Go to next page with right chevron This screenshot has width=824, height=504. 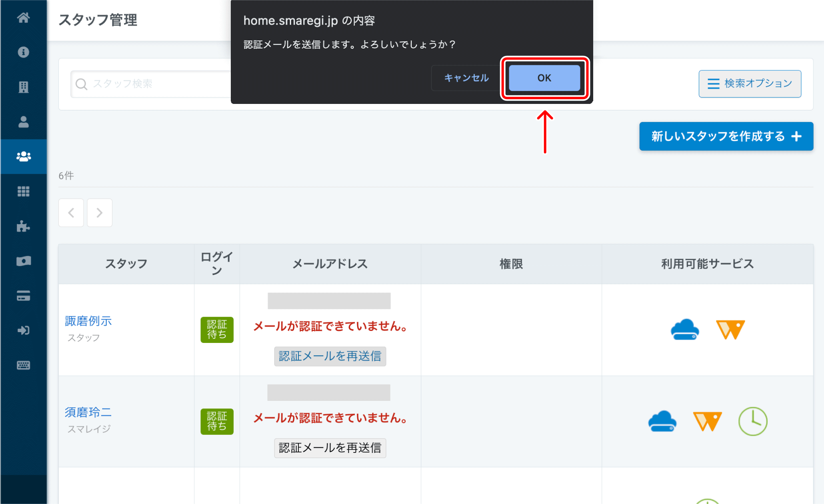(x=100, y=213)
